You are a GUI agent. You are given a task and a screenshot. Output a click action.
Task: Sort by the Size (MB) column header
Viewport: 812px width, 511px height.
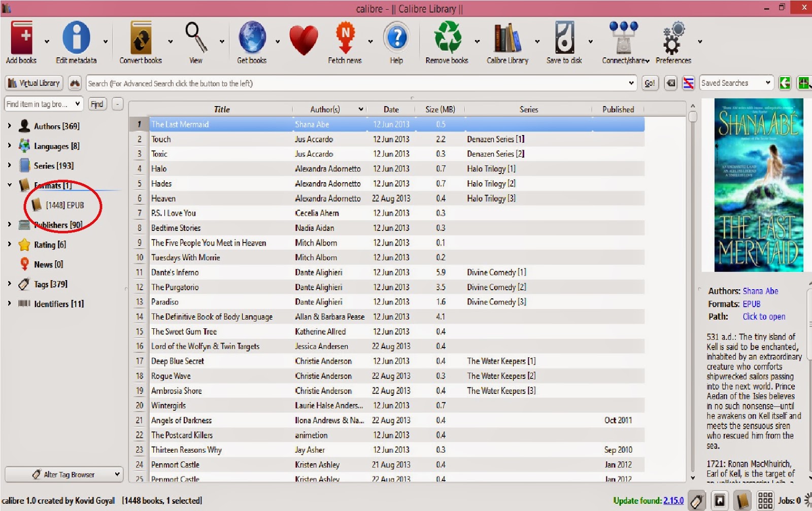pyautogui.click(x=440, y=110)
